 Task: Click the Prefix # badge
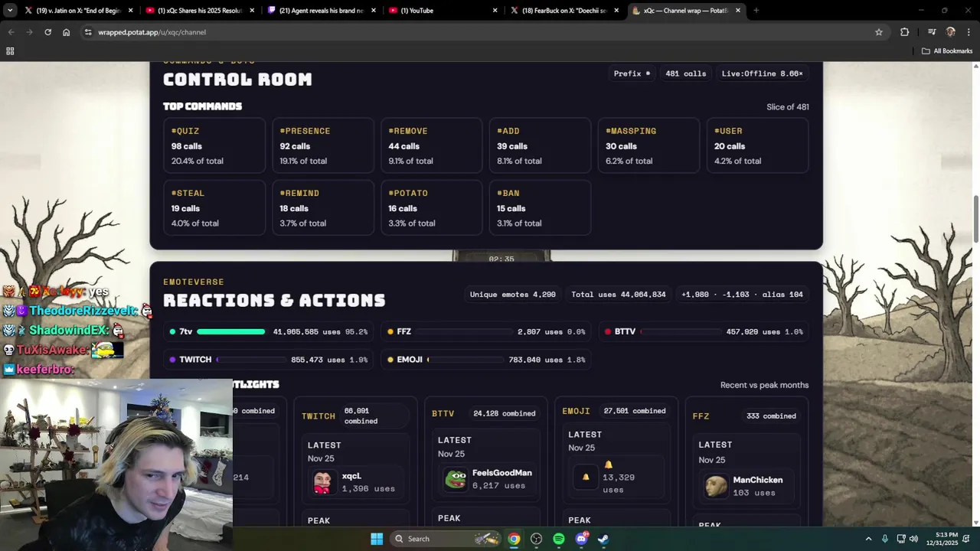coord(632,73)
